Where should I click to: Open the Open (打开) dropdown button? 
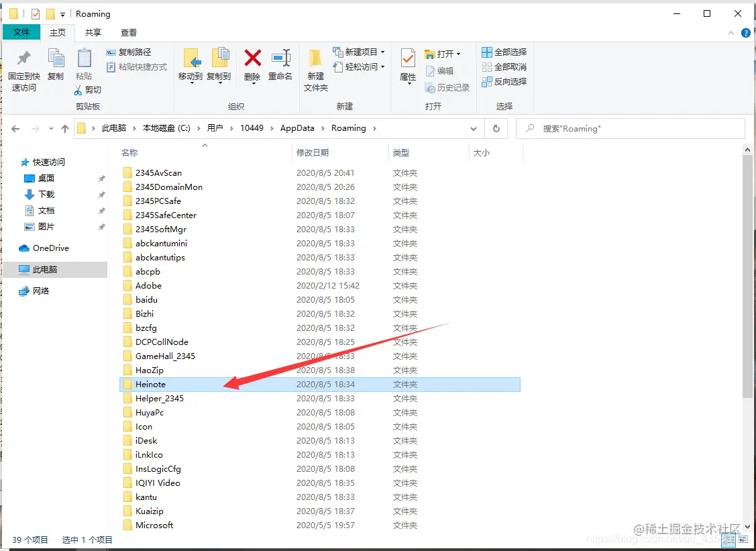pos(443,54)
